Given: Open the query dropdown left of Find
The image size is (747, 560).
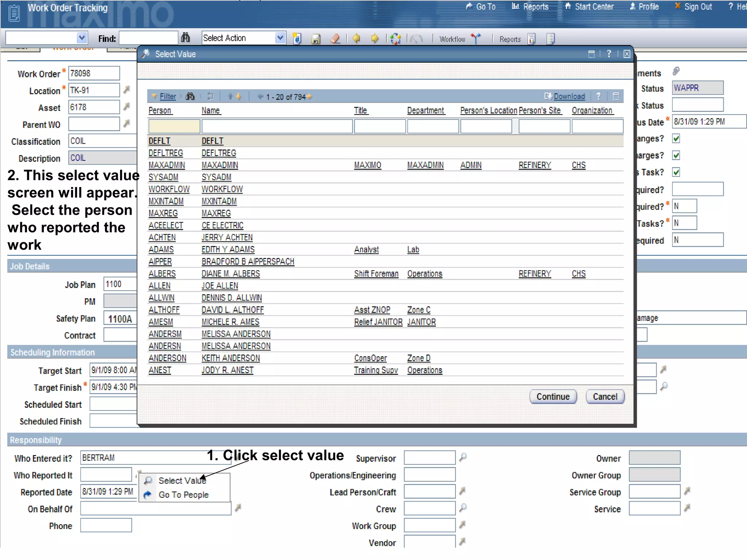Looking at the screenshot, I should (x=82, y=38).
